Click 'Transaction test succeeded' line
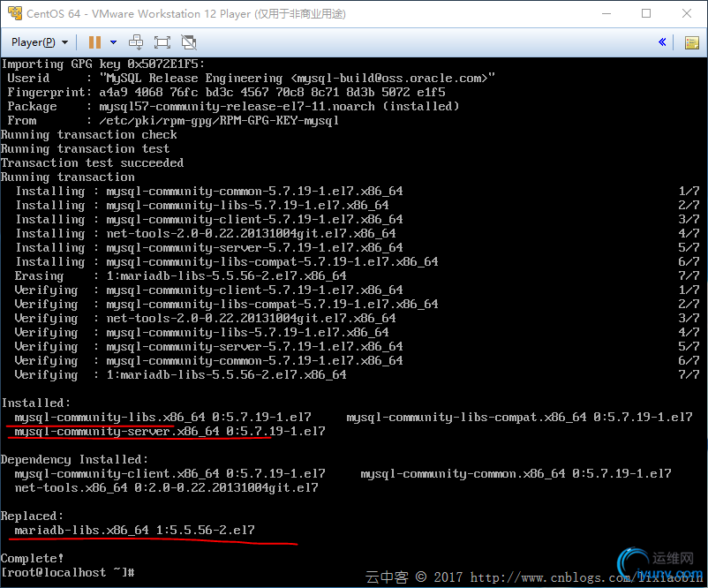The image size is (708, 588). point(92,162)
